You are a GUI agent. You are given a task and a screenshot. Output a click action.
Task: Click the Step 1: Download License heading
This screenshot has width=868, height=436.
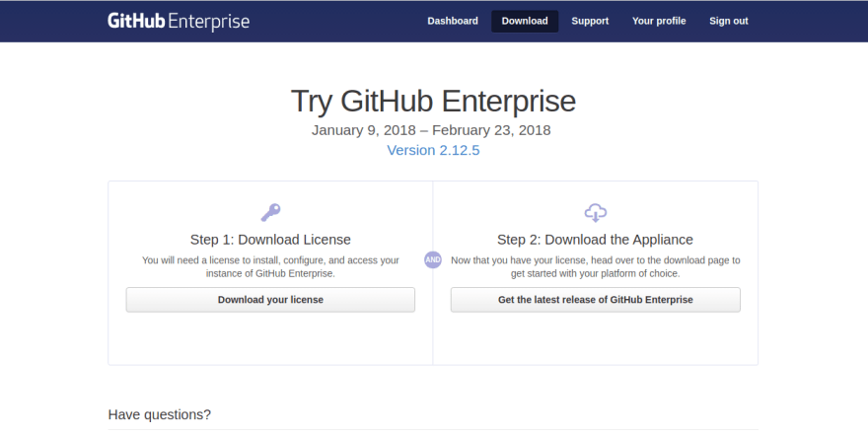(x=270, y=240)
